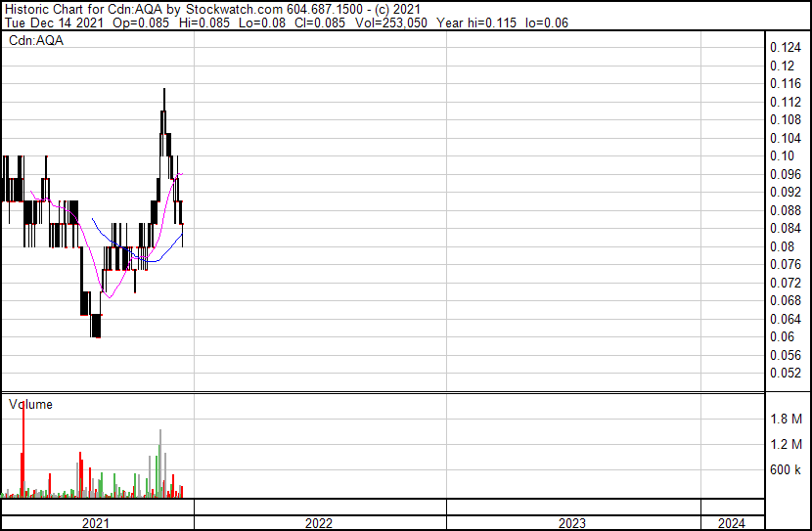Select the 0.10 price axis label
The height and width of the screenshot is (531, 812).
tap(782, 156)
